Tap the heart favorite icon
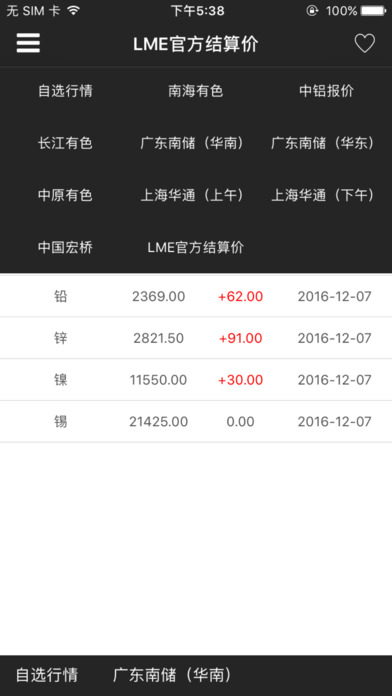Viewport: 392px width, 696px height. pyautogui.click(x=364, y=44)
